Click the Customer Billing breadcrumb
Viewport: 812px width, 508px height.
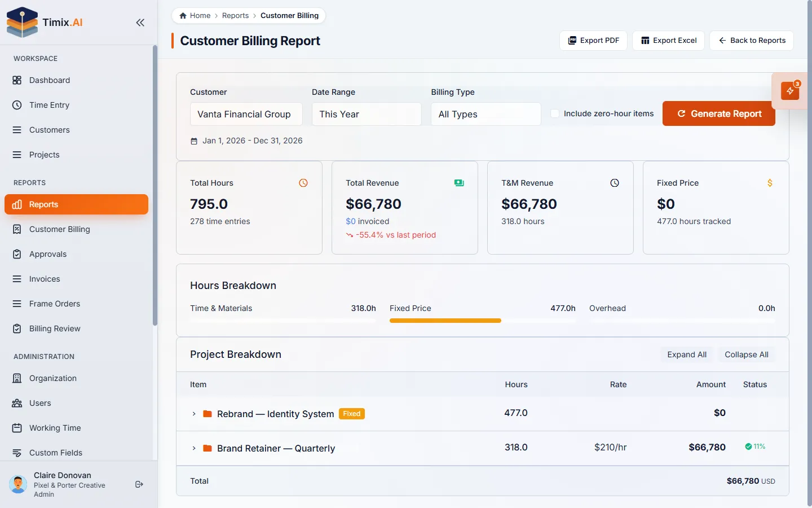click(289, 16)
